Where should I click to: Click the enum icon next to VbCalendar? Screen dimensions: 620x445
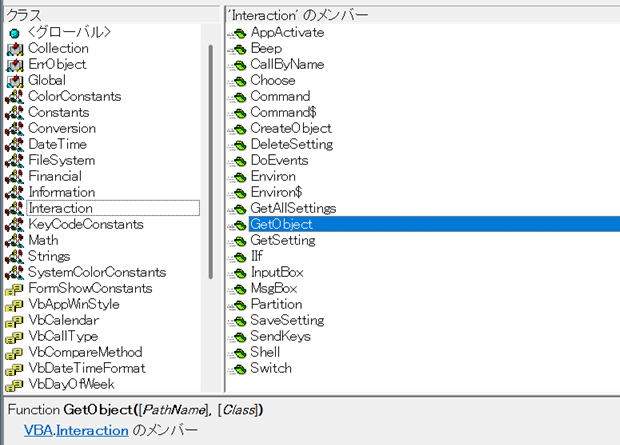pyautogui.click(x=14, y=322)
